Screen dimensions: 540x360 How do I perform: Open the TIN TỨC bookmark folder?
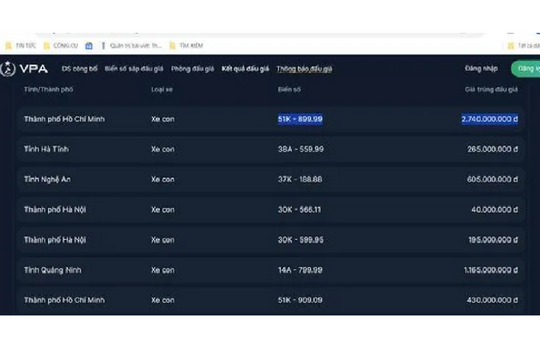click(x=21, y=45)
